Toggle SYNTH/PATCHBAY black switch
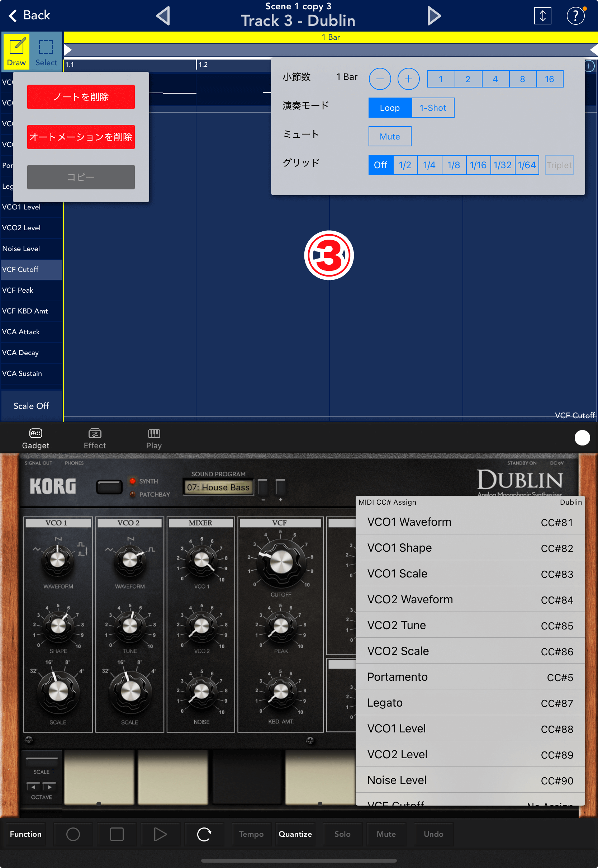The image size is (598, 868). 109,487
